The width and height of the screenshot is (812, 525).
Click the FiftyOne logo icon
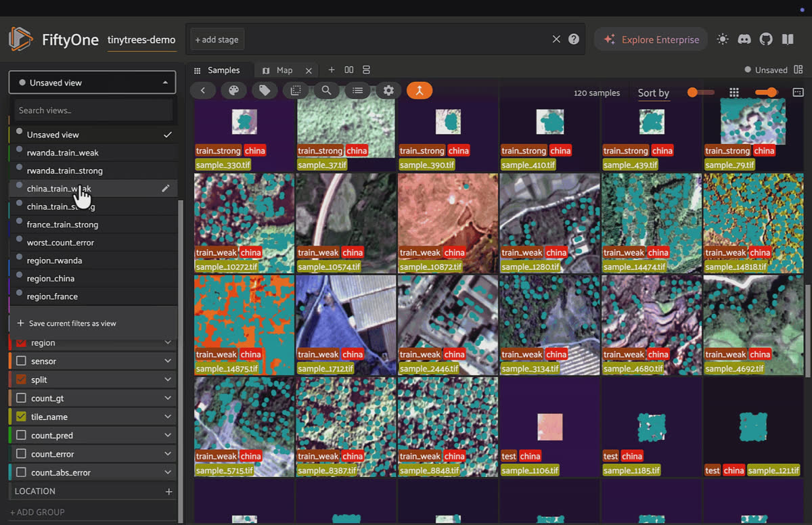pyautogui.click(x=21, y=39)
